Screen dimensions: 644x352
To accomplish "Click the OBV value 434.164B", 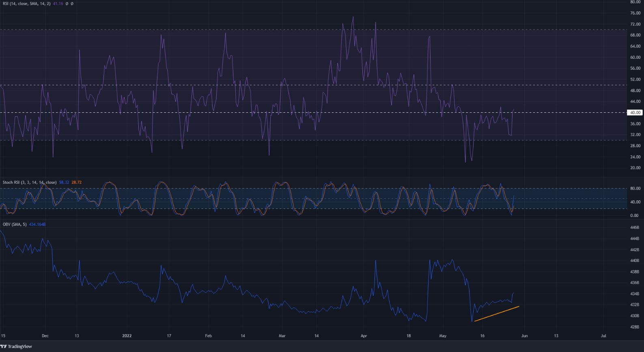I will tap(37, 224).
